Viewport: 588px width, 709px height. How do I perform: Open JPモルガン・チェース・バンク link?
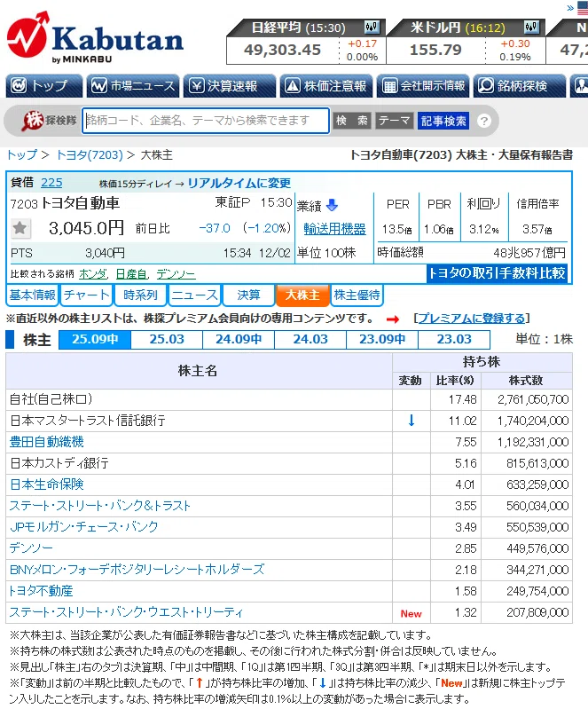(84, 527)
